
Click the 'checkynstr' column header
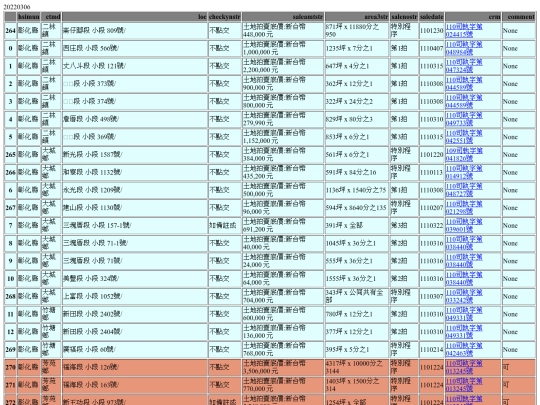coord(225,17)
